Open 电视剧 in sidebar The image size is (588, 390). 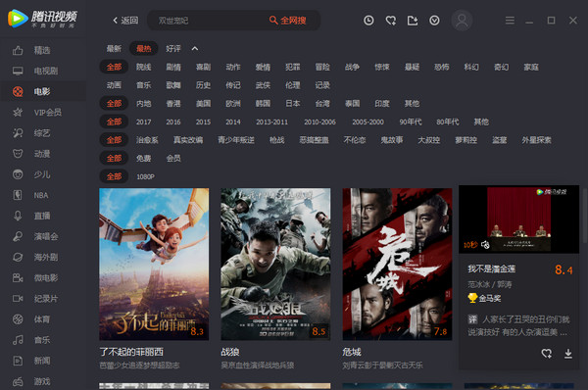46,71
